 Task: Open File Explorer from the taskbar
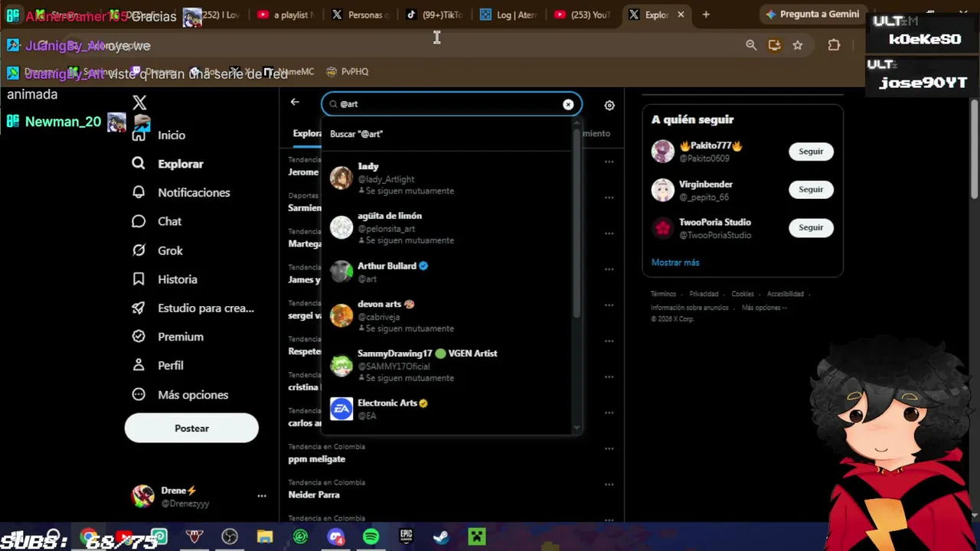tap(265, 537)
